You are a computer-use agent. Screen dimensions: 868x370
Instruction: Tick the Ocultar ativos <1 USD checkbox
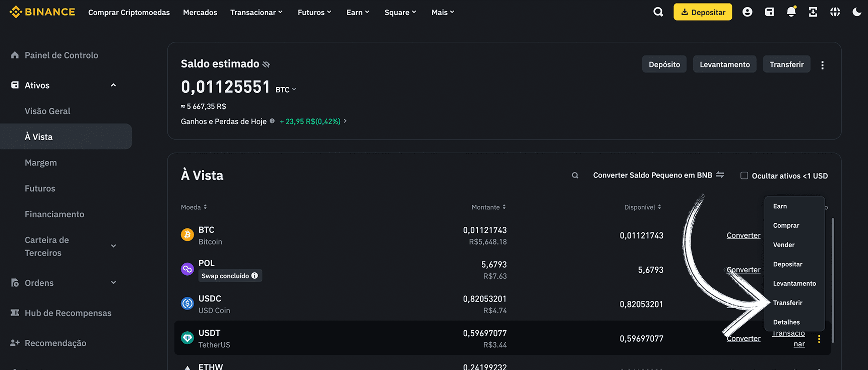744,175
